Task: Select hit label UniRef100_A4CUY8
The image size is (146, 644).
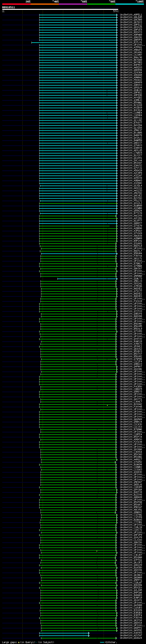Action: 131,216
